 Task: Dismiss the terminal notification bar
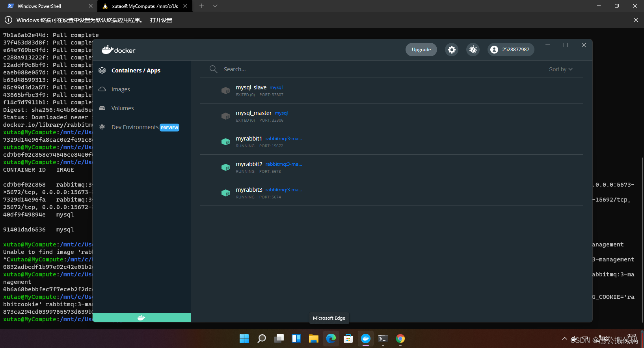click(636, 20)
